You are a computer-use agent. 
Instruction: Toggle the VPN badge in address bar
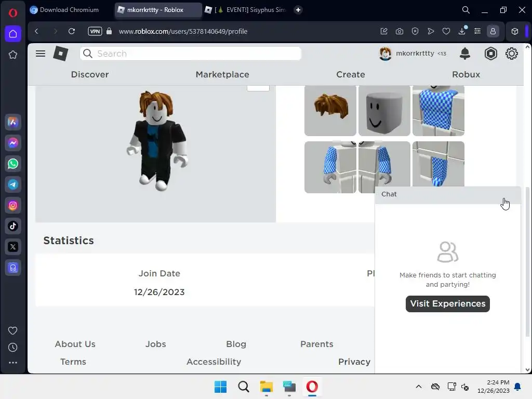(95, 31)
